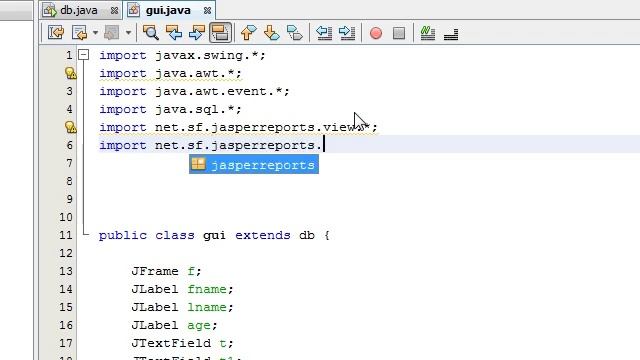Click Find Next Occurrence icon
640x360 pixels.
(x=197, y=33)
